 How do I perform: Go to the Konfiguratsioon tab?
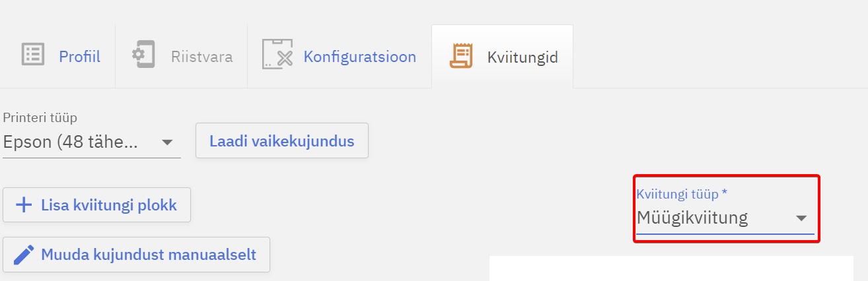pos(359,57)
